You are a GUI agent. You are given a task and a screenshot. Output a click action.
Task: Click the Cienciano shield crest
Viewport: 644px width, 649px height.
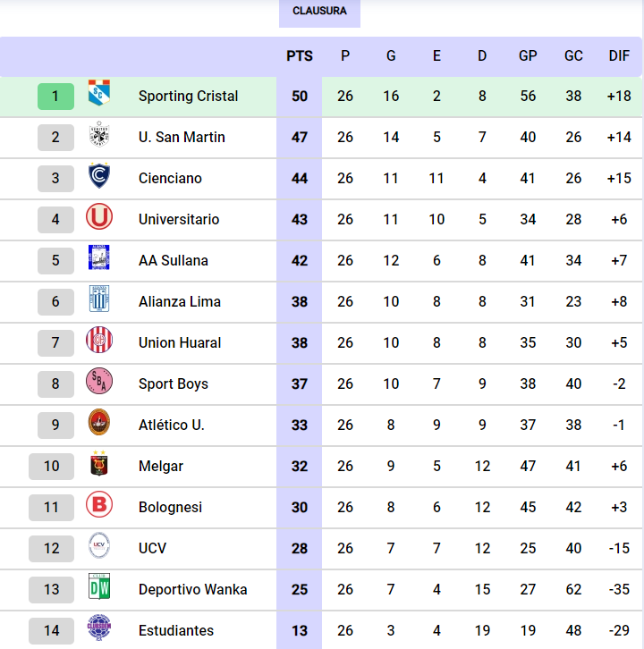tap(99, 177)
